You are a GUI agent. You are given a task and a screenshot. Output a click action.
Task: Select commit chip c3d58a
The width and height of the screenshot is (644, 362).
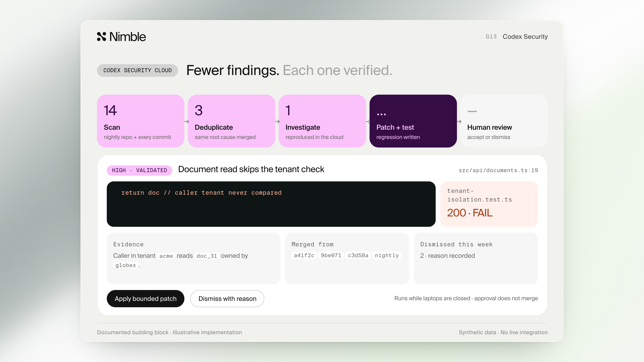(x=358, y=255)
